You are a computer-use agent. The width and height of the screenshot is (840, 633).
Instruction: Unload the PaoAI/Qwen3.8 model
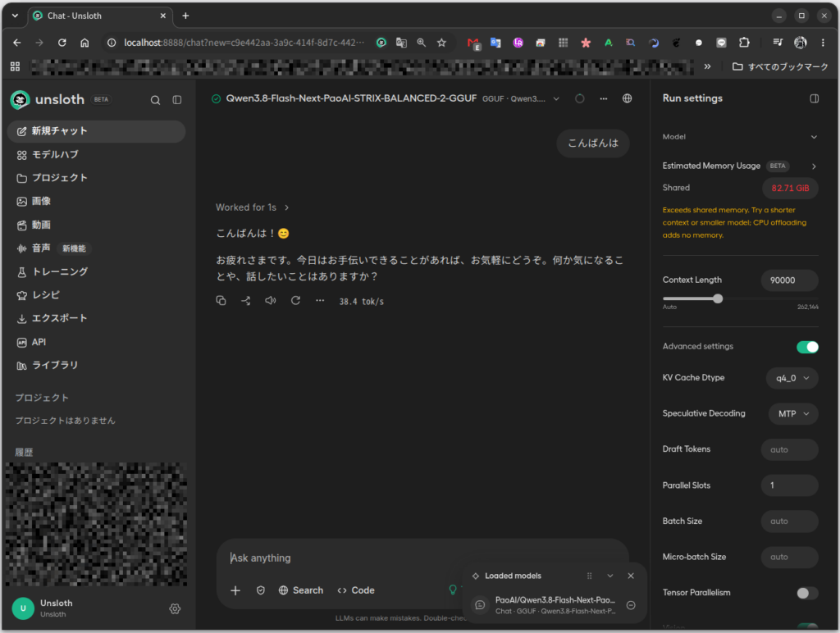631,605
